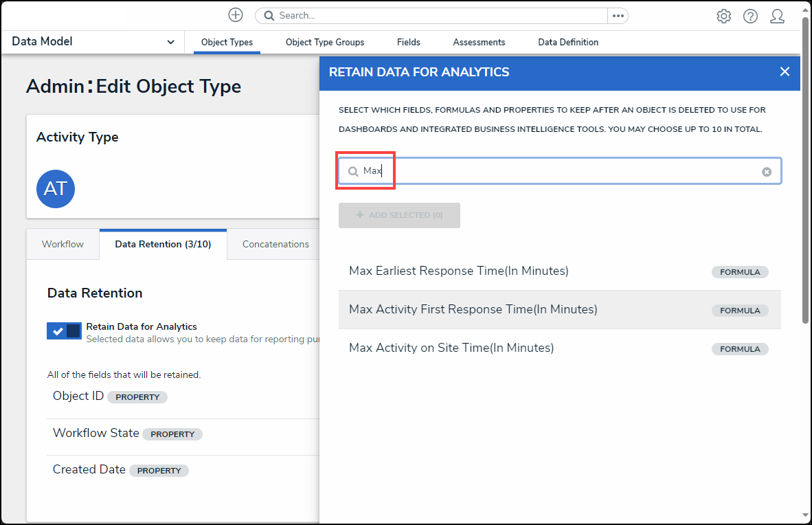Go to the Assessments tab

click(x=479, y=43)
